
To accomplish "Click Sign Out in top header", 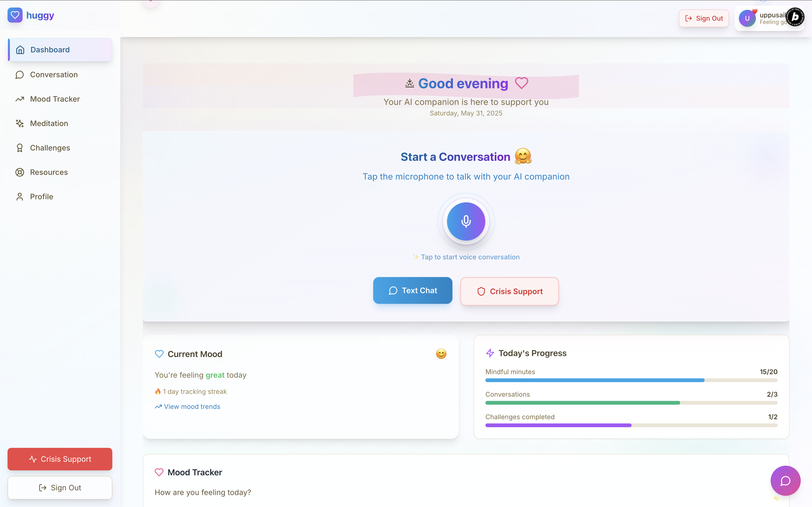I will pos(704,19).
